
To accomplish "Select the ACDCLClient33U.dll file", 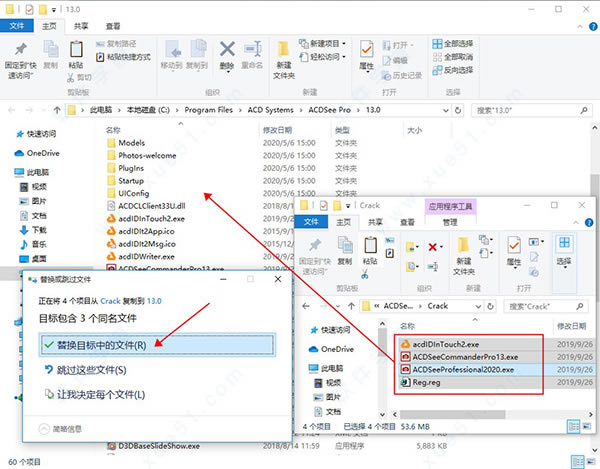I will tap(146, 206).
